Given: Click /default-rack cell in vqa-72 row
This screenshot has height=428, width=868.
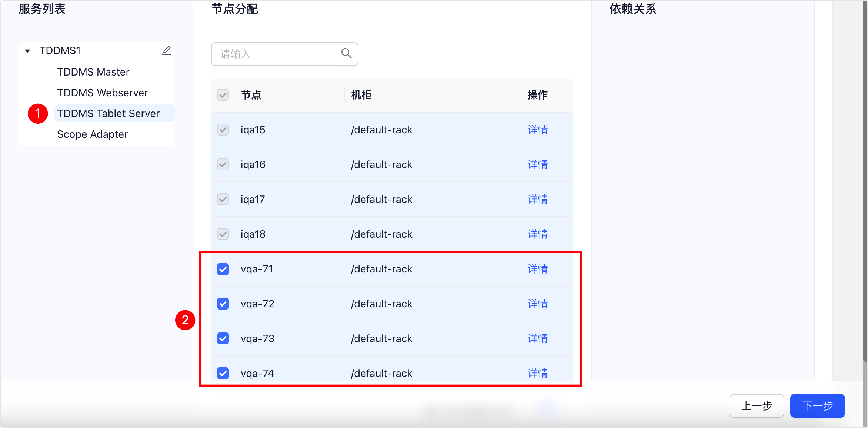Looking at the screenshot, I should (382, 304).
